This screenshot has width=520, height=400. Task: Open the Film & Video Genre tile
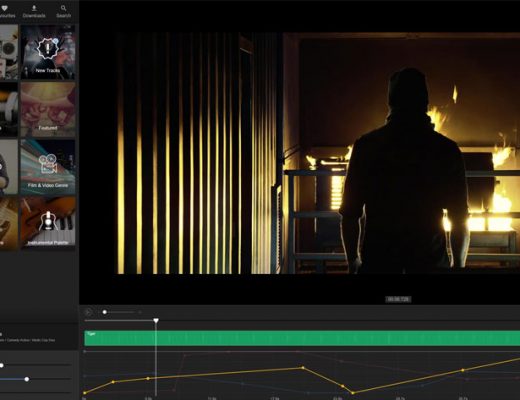pos(48,167)
